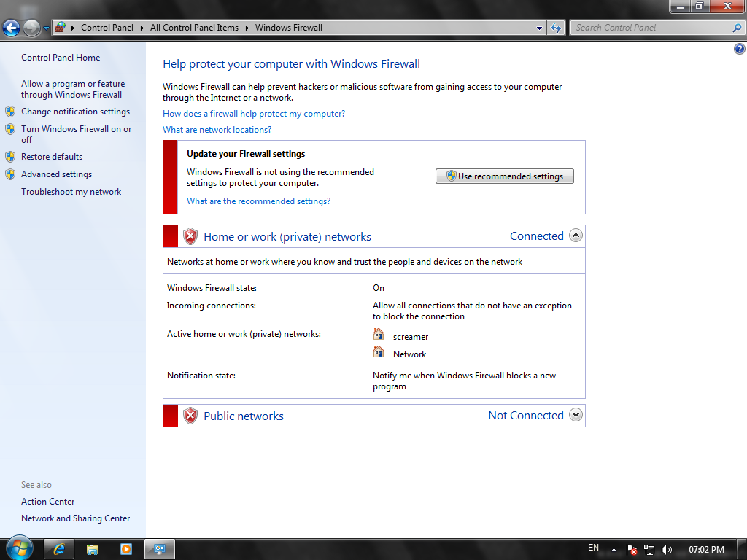Select All Control Panel Items breadcrumb
747x560 pixels.
[194, 28]
